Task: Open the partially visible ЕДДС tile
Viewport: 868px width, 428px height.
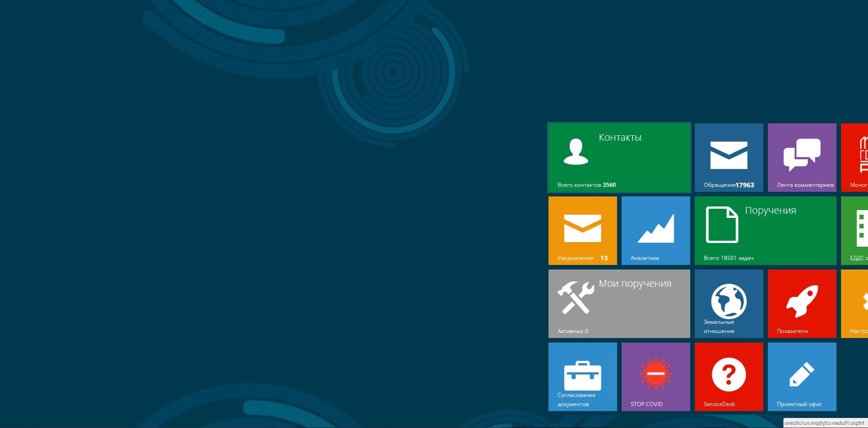Action: 855,230
